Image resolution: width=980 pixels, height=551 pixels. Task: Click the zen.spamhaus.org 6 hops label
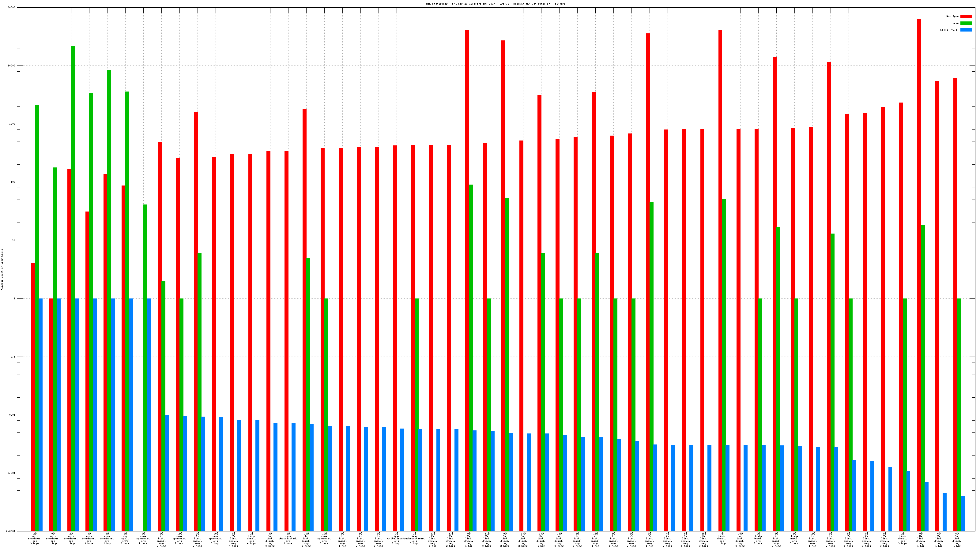(324, 538)
